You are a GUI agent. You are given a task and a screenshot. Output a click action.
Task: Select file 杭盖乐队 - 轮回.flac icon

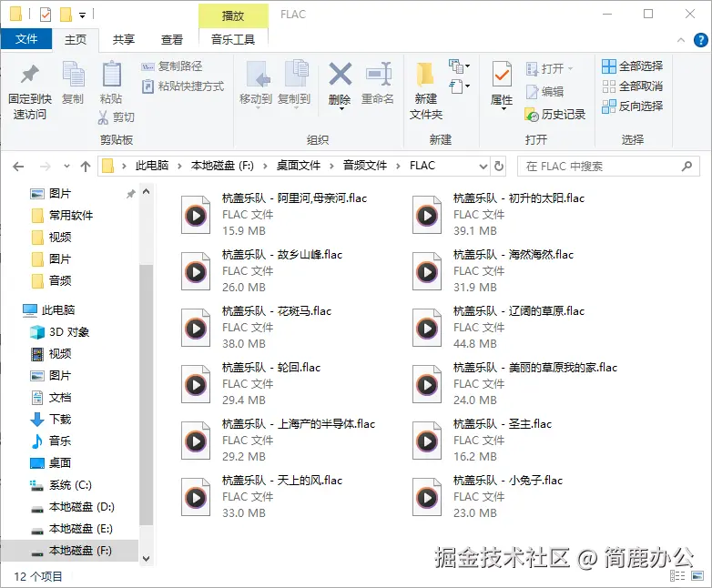tap(196, 385)
